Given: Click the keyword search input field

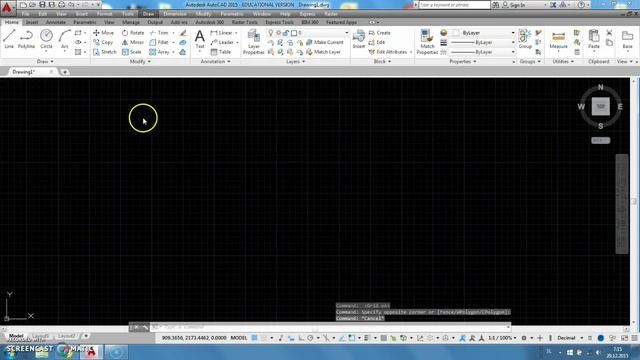Looking at the screenshot, I should (454, 5).
